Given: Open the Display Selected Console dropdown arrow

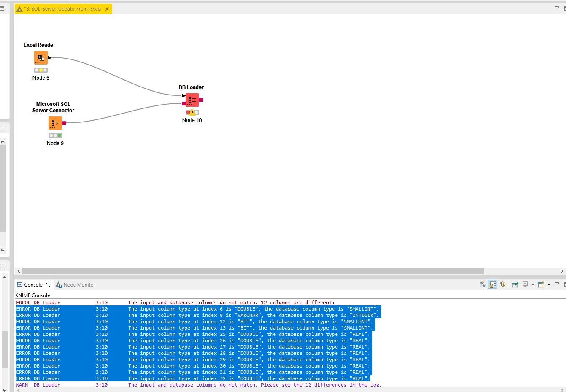Looking at the screenshot, I should [533, 284].
